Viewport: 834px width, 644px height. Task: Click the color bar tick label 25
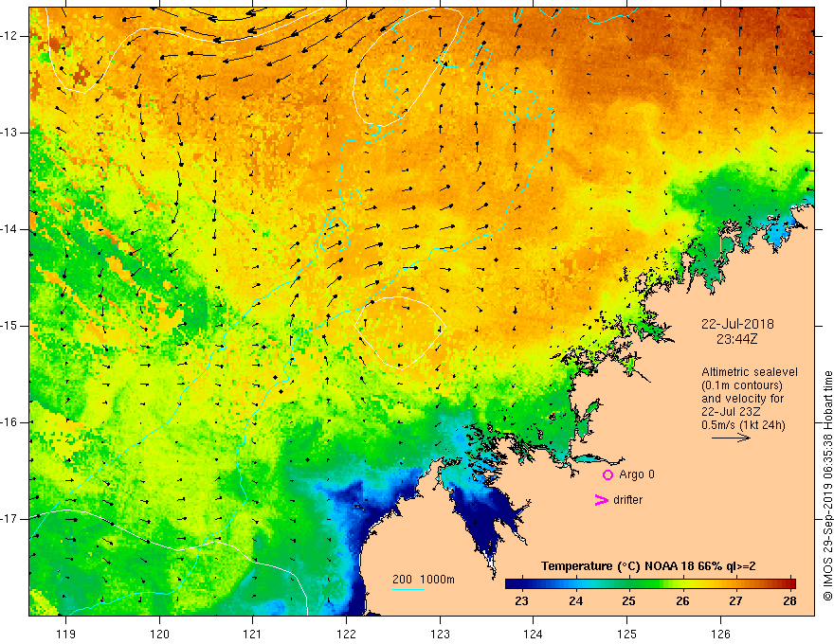[628, 601]
